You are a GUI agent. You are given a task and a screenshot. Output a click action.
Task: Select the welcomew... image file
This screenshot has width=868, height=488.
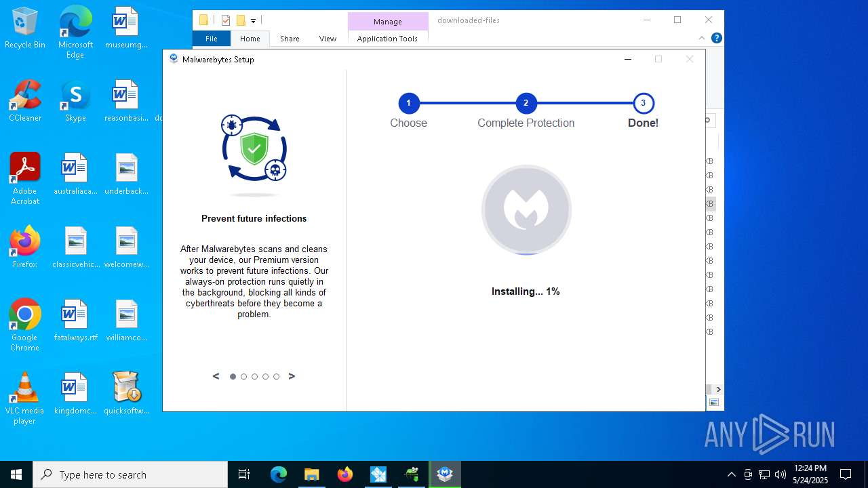pos(126,248)
